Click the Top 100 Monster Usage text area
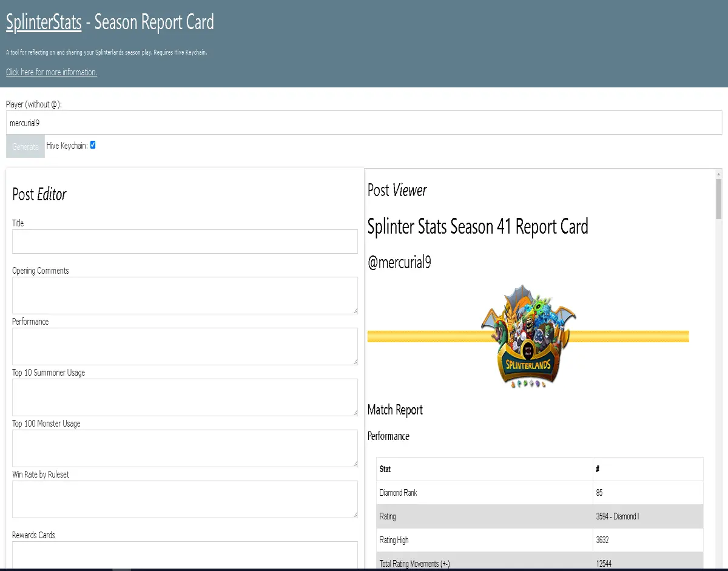This screenshot has height=571, width=728. pos(185,448)
